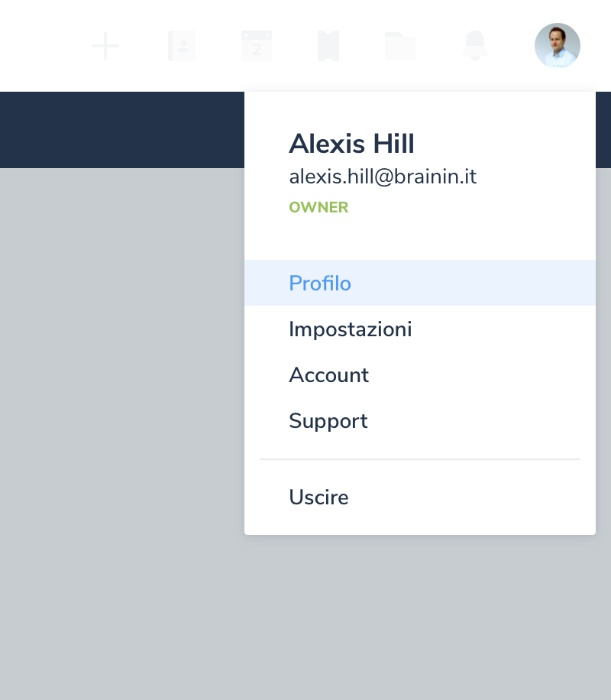Click the user avatar photo

[558, 46]
